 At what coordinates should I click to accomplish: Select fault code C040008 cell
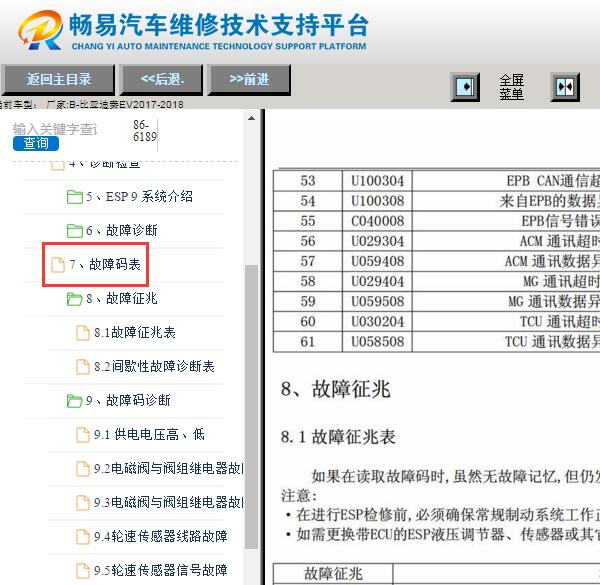pyautogui.click(x=377, y=221)
